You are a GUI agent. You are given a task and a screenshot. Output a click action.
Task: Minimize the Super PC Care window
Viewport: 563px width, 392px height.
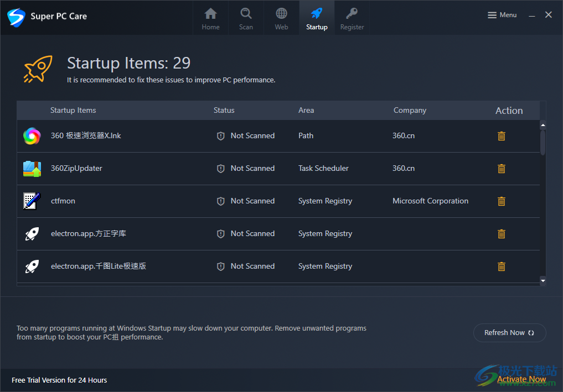click(x=532, y=15)
